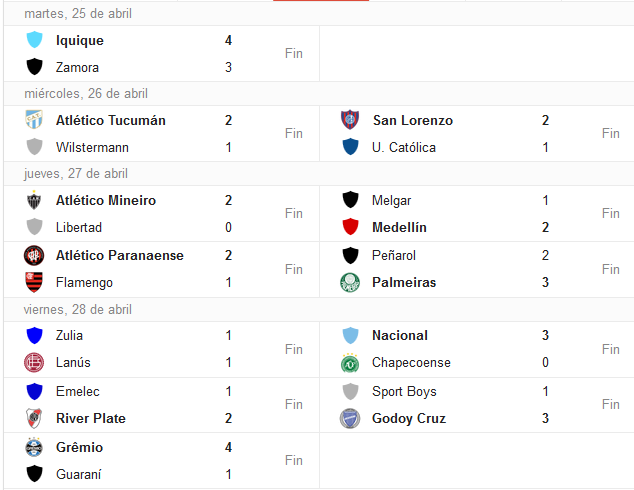This screenshot has height=490, width=634.
Task: Click the Atlético Tucumán club crest
Action: coord(34,120)
